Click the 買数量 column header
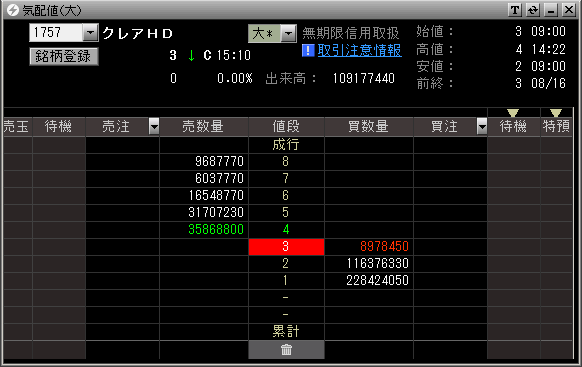582x367 pixels. click(369, 127)
